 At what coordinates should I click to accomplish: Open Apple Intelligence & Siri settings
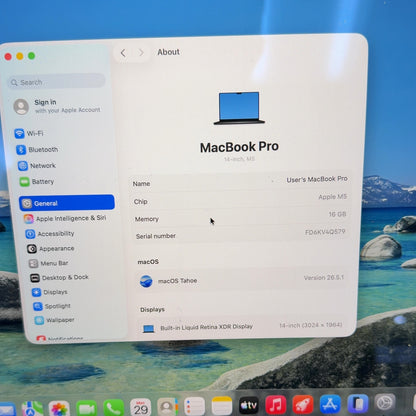click(65, 218)
